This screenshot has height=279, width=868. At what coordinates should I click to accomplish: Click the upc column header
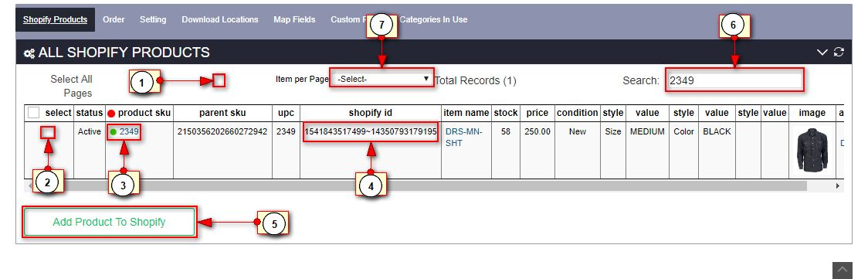[x=287, y=113]
